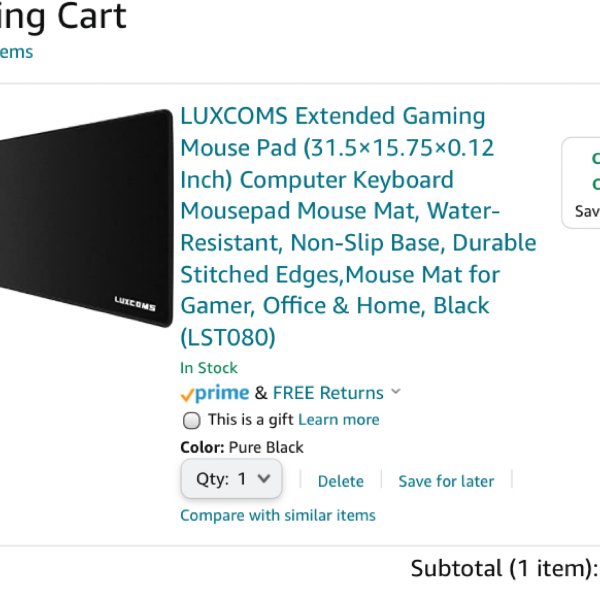Image resolution: width=600 pixels, height=600 pixels.
Task: Click the orange Prime checkmark icon
Action: coord(187,395)
